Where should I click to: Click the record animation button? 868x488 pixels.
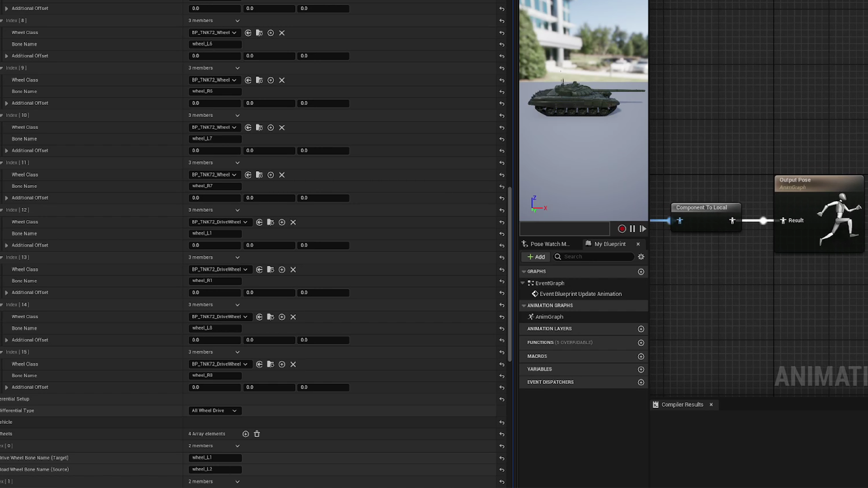[x=622, y=229]
